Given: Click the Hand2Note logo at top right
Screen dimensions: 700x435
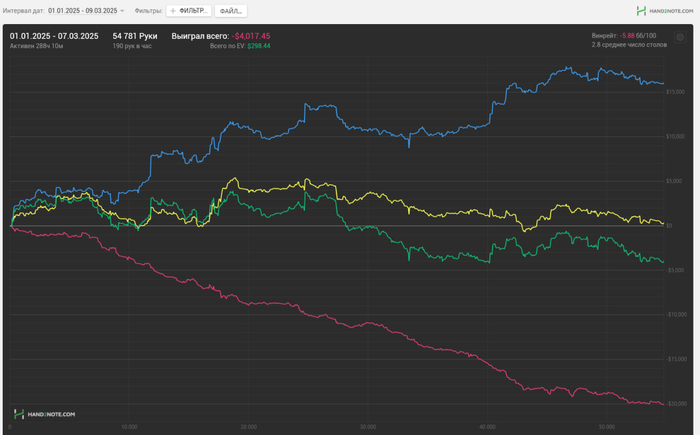Looking at the screenshot, I should click(664, 11).
